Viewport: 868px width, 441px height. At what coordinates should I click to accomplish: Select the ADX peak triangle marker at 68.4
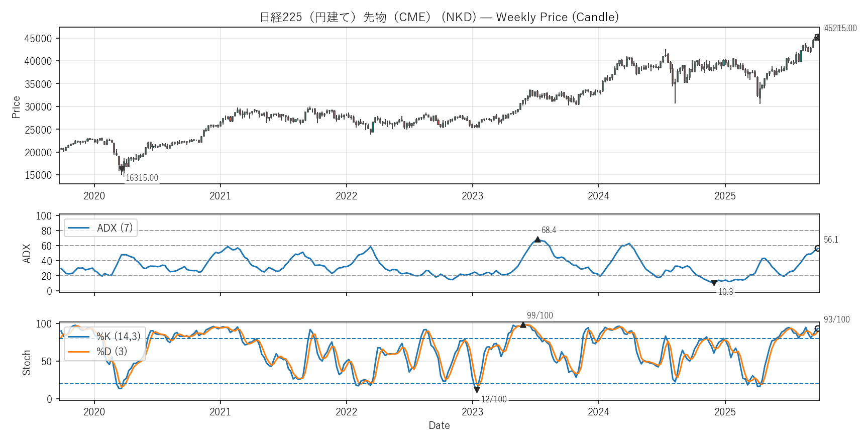[x=537, y=240]
